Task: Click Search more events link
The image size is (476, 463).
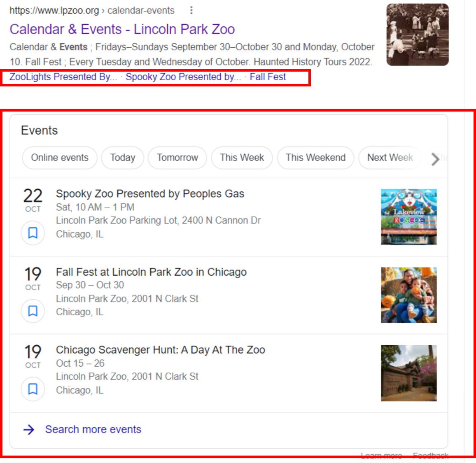Action: pos(93,429)
